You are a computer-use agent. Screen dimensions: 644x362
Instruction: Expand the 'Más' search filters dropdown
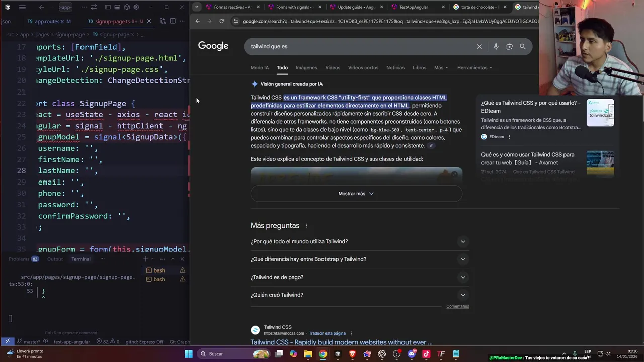coord(441,67)
